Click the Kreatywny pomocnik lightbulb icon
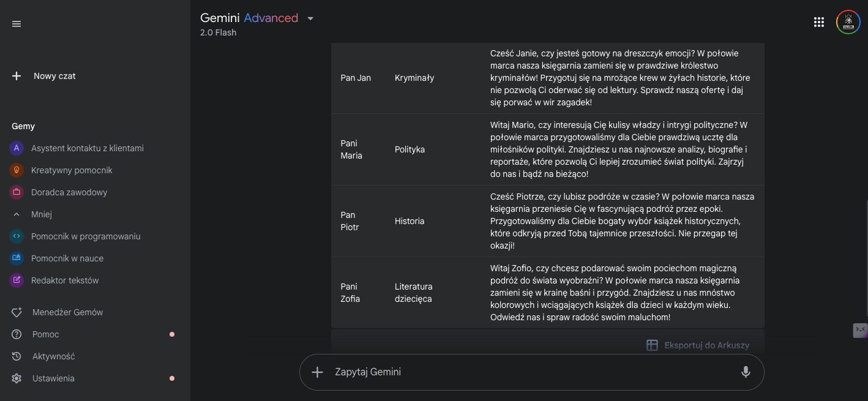Viewport: 868px width, 401px height. tap(17, 170)
